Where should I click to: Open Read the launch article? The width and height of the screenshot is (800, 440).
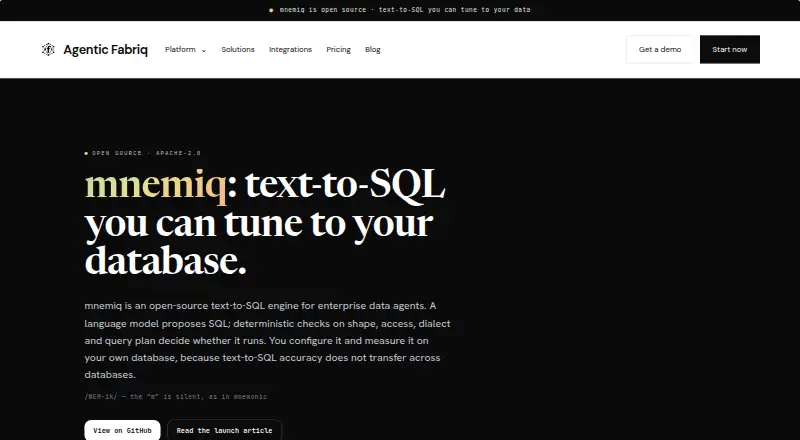click(x=224, y=430)
